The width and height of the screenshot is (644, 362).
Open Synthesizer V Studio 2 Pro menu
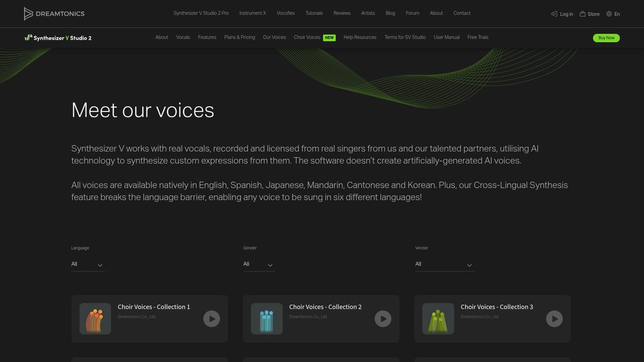[x=201, y=13]
